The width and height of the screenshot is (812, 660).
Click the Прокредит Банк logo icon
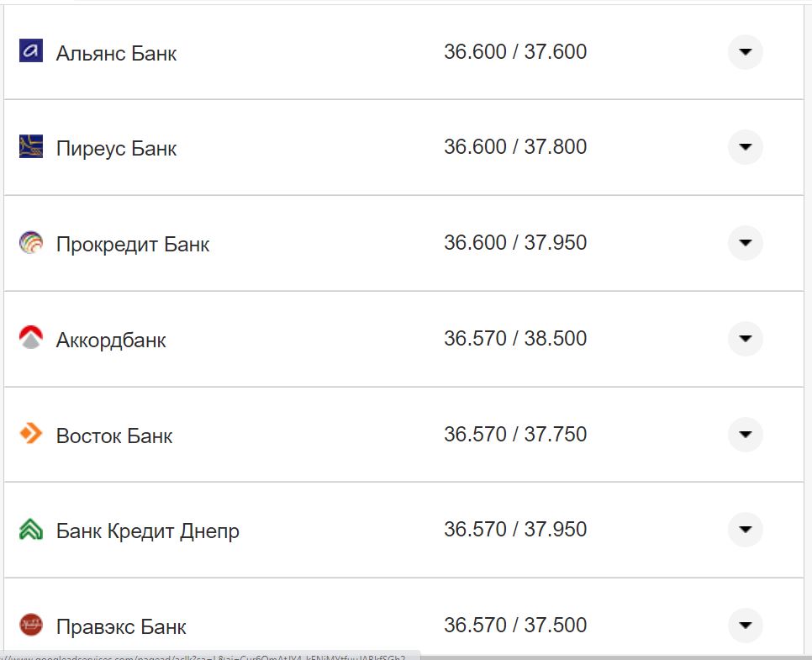click(30, 243)
